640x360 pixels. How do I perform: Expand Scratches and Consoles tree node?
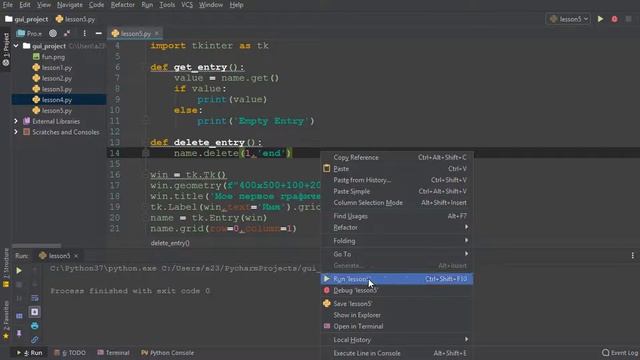click(x=16, y=132)
